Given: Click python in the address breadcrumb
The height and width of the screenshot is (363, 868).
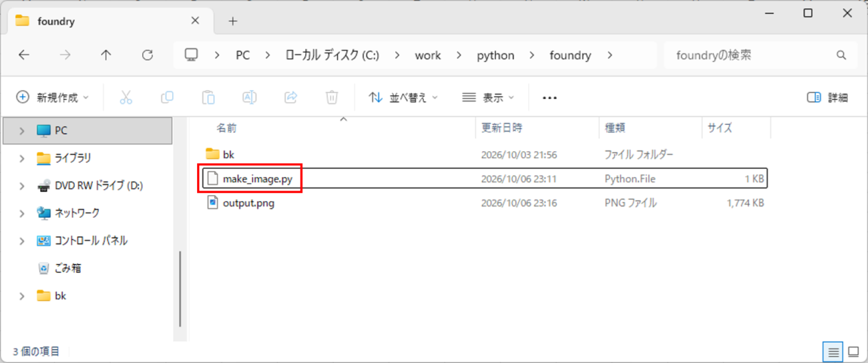Looking at the screenshot, I should tap(495, 55).
